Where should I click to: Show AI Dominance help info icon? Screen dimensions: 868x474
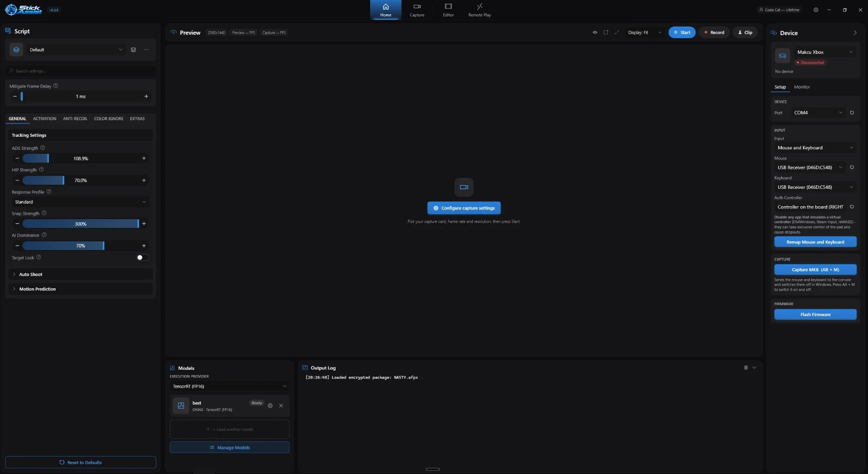tap(44, 235)
